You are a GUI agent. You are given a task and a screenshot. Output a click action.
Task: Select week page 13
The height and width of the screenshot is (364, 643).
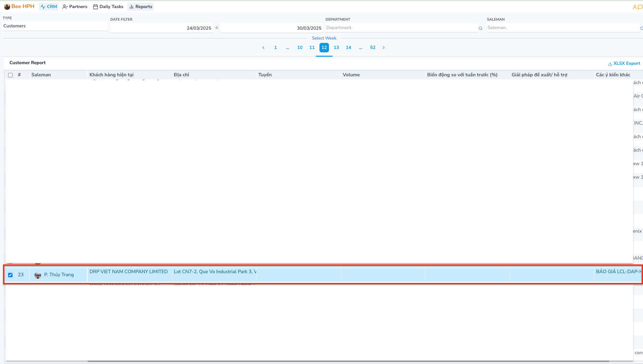click(x=336, y=48)
